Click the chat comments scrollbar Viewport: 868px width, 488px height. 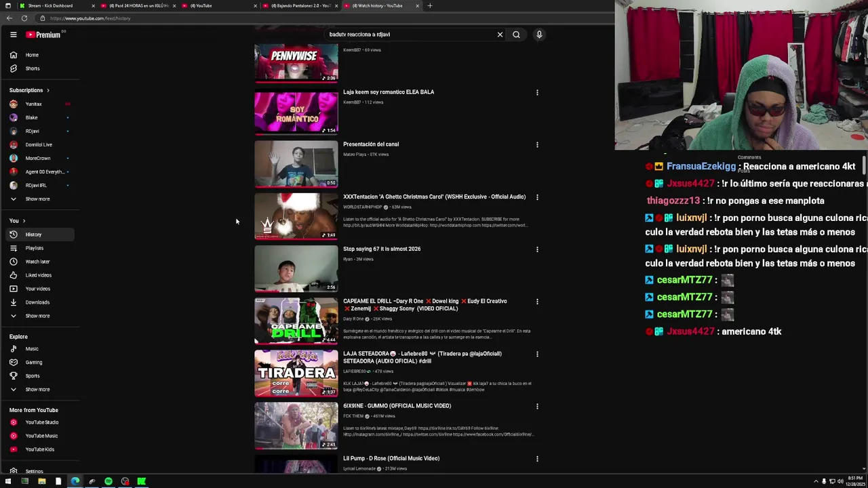click(864, 165)
